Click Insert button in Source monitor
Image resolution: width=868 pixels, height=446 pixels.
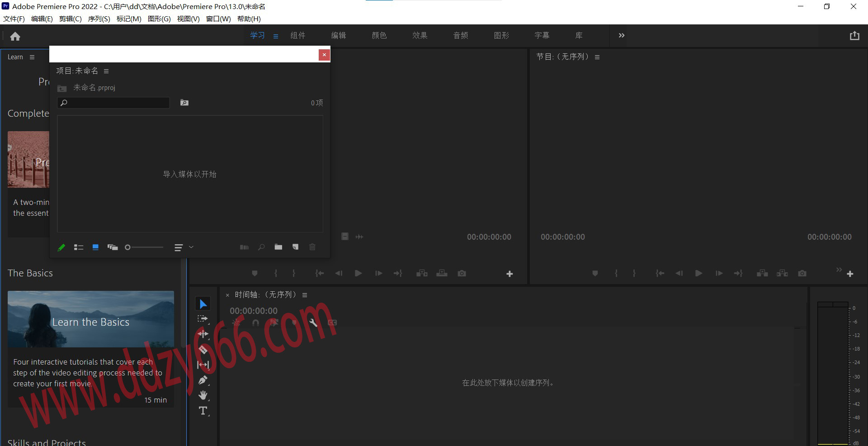click(422, 273)
